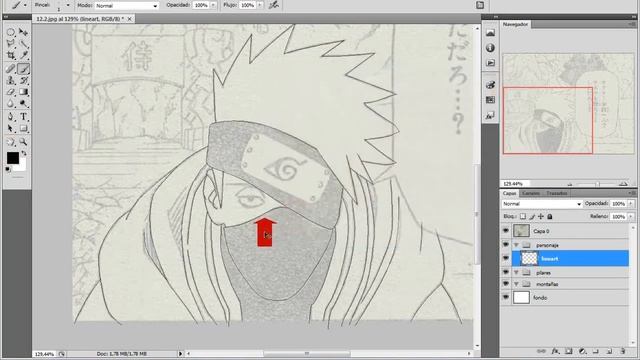Create new adjustment layer

582,351
